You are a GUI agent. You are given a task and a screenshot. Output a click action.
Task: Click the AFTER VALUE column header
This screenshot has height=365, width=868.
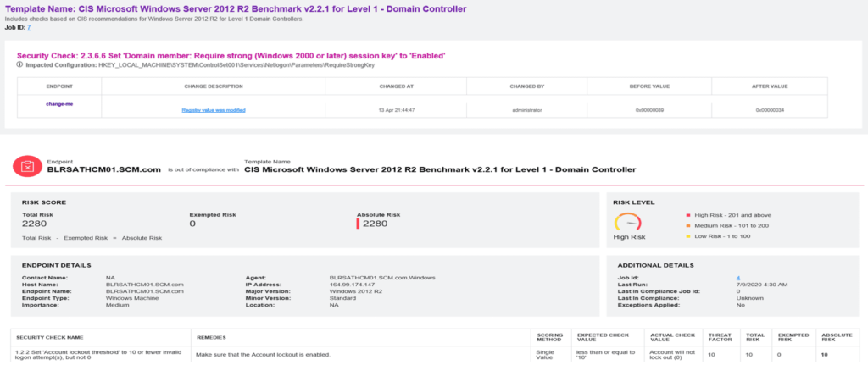coord(771,86)
